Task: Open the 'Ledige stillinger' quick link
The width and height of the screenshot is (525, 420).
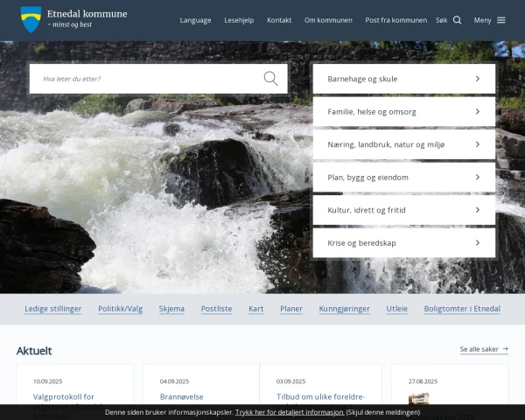Action: pyautogui.click(x=53, y=309)
